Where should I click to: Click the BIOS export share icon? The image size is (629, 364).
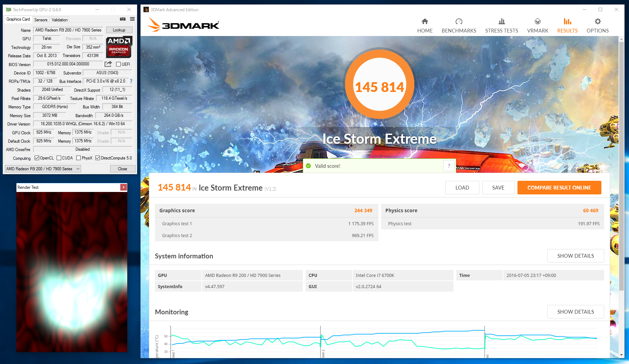[x=108, y=64]
